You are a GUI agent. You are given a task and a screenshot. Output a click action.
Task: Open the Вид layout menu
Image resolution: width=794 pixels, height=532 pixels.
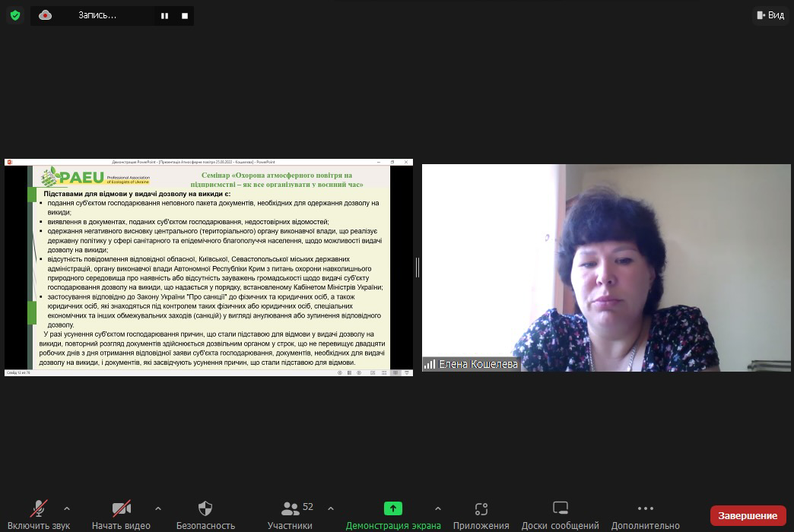point(770,15)
